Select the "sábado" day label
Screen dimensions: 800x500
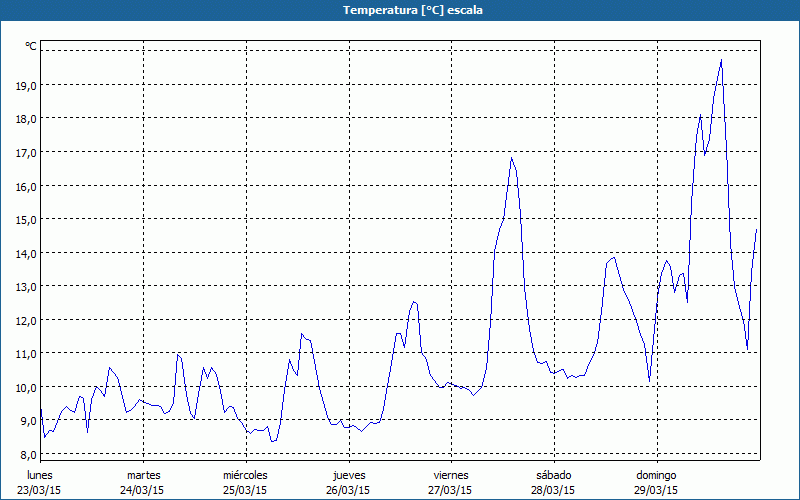pos(553,474)
